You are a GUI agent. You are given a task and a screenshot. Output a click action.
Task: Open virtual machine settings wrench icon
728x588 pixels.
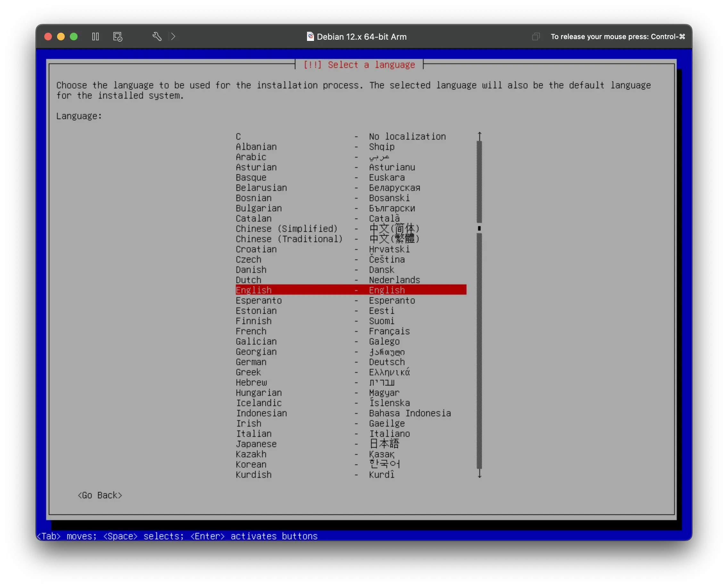click(157, 37)
